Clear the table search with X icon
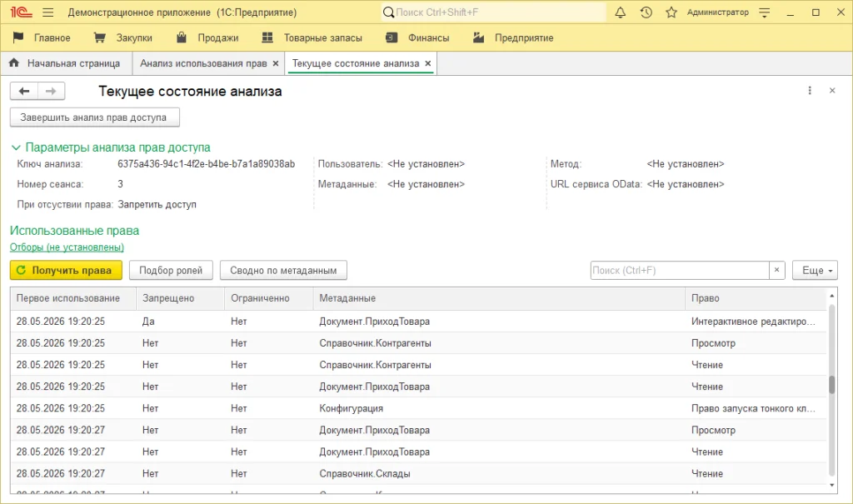Viewport: 853px width, 504px height. point(777,270)
